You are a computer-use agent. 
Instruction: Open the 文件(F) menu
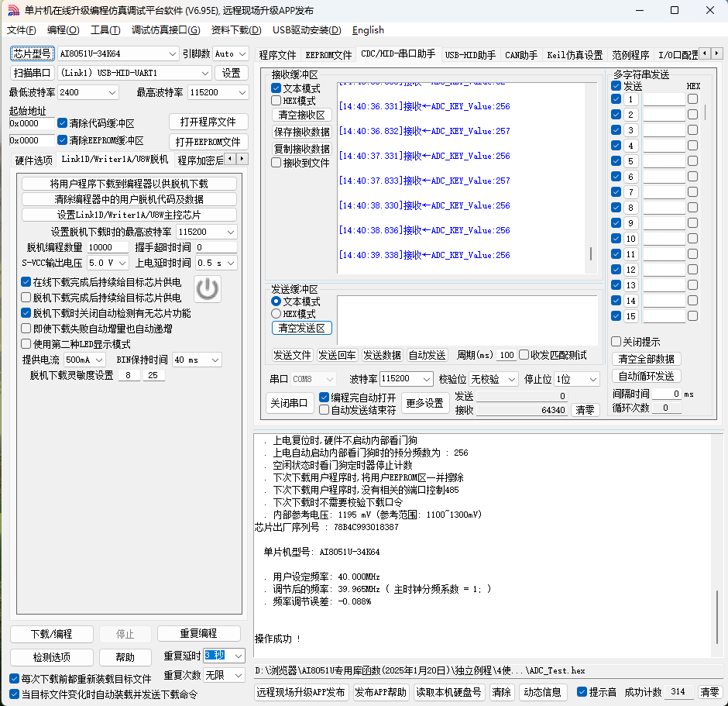(x=22, y=30)
